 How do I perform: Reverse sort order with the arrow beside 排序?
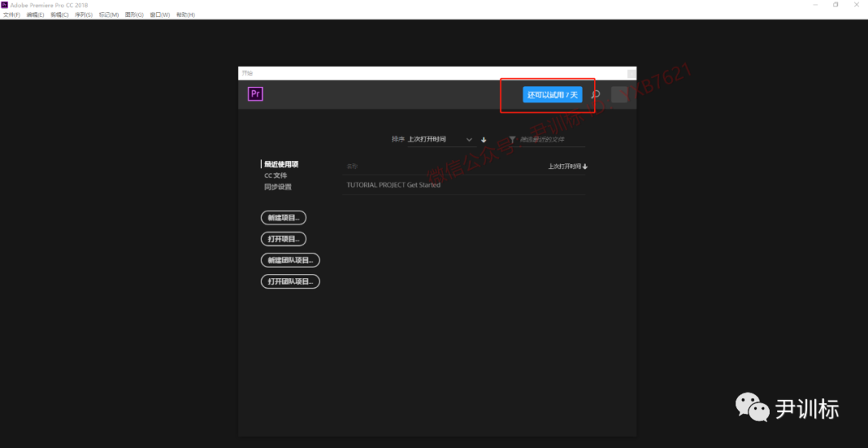(x=483, y=140)
